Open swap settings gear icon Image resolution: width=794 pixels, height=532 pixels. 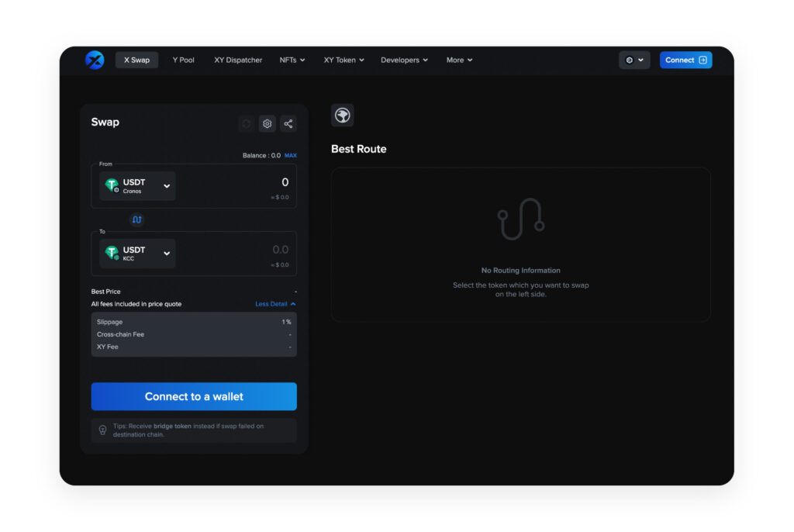268,123
